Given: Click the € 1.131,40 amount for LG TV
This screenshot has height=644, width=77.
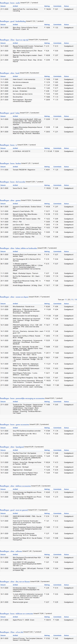Looking at the screenshot, I should pos(48,151).
